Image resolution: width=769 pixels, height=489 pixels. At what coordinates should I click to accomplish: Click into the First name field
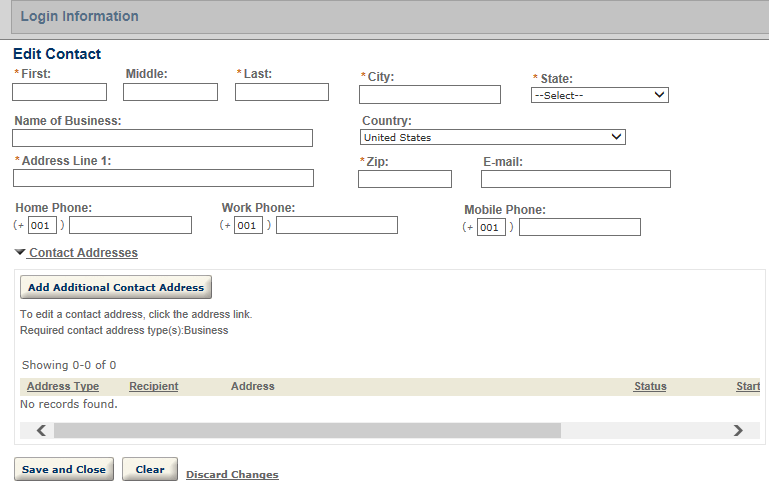[59, 92]
